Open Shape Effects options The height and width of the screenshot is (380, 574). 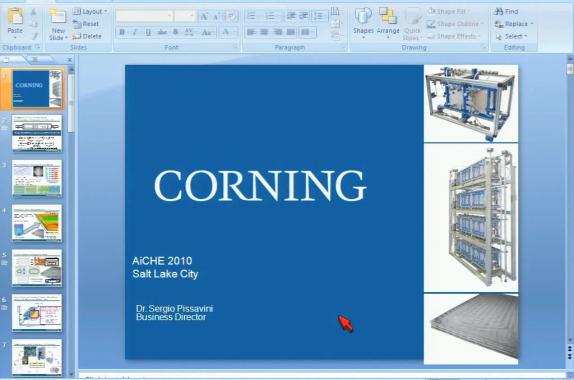click(453, 36)
